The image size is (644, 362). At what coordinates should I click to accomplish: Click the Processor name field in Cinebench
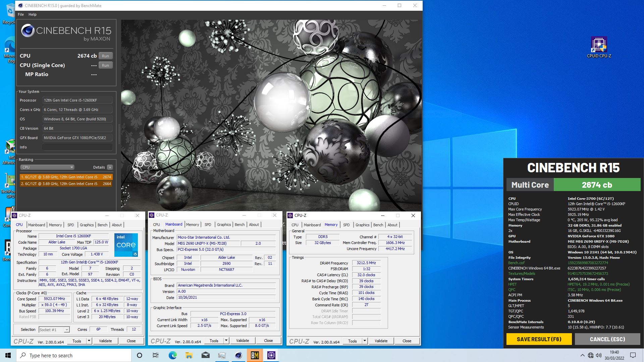(x=77, y=100)
